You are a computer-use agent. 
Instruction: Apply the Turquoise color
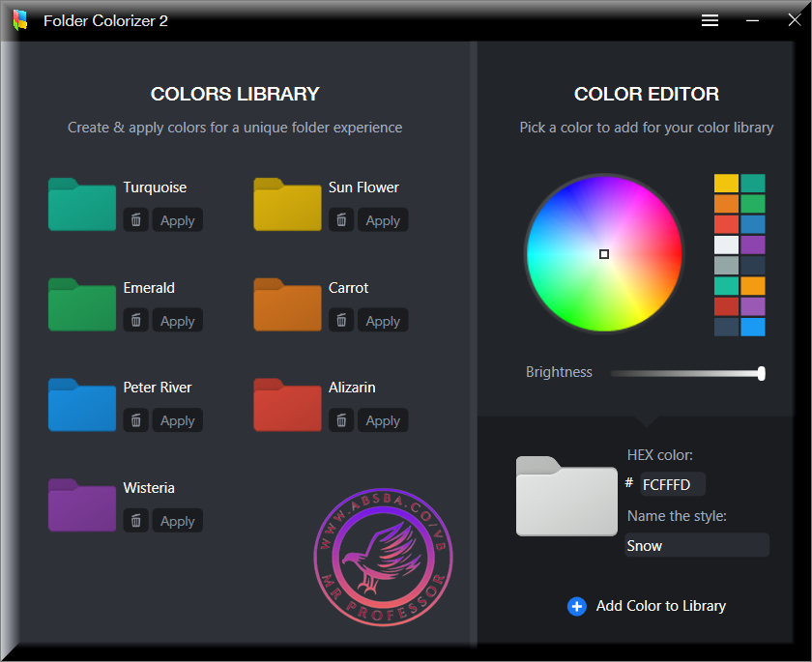click(177, 220)
